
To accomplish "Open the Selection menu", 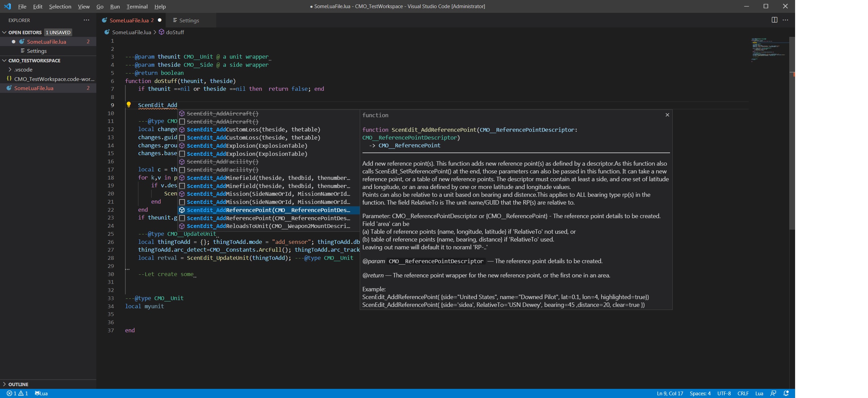I will tap(60, 6).
